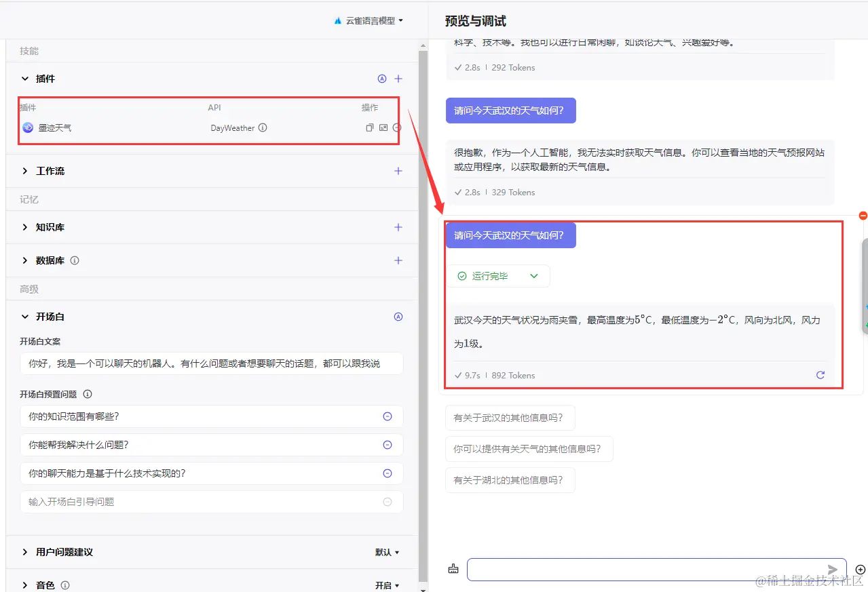The image size is (868, 592).
Task: Remove preset question 你能帮我解决什么问题?
Action: 388,445
